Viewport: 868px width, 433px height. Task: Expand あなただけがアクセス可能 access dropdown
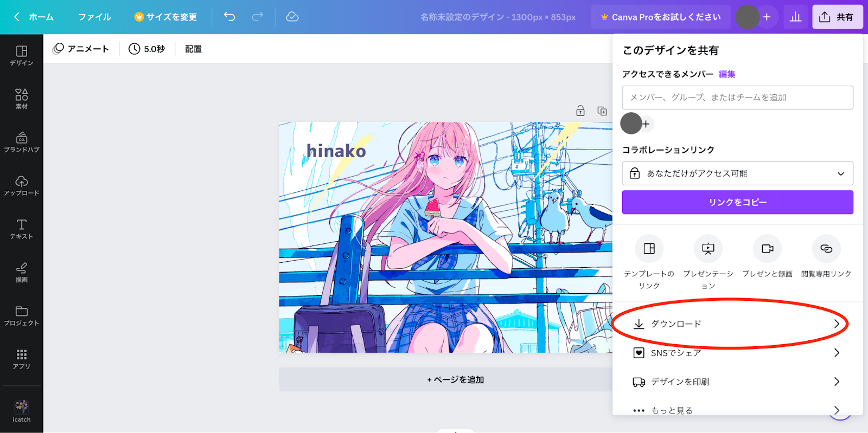[x=737, y=173]
